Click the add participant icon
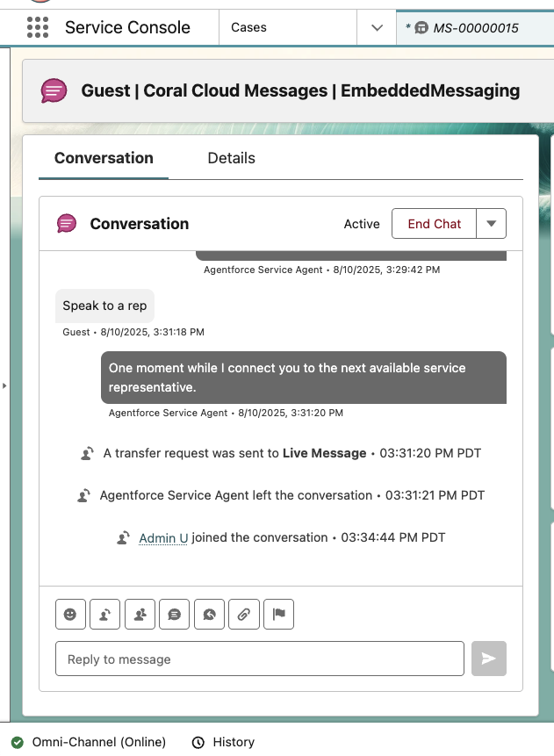 pyautogui.click(x=140, y=615)
